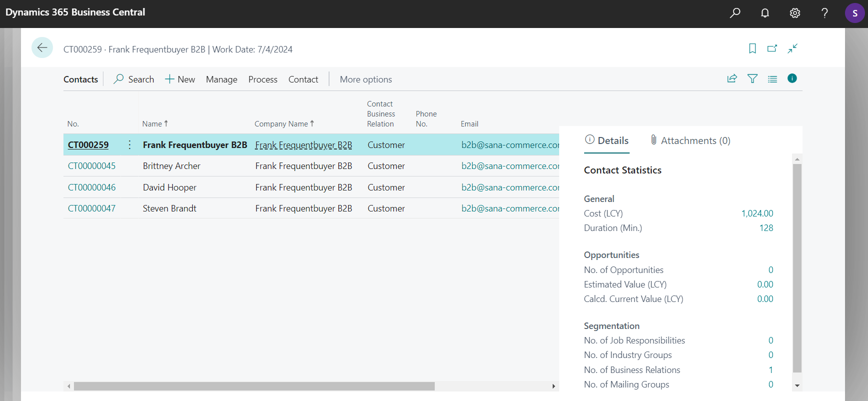Open the Manage menu
Screen dimensions: 868x401
click(x=222, y=79)
